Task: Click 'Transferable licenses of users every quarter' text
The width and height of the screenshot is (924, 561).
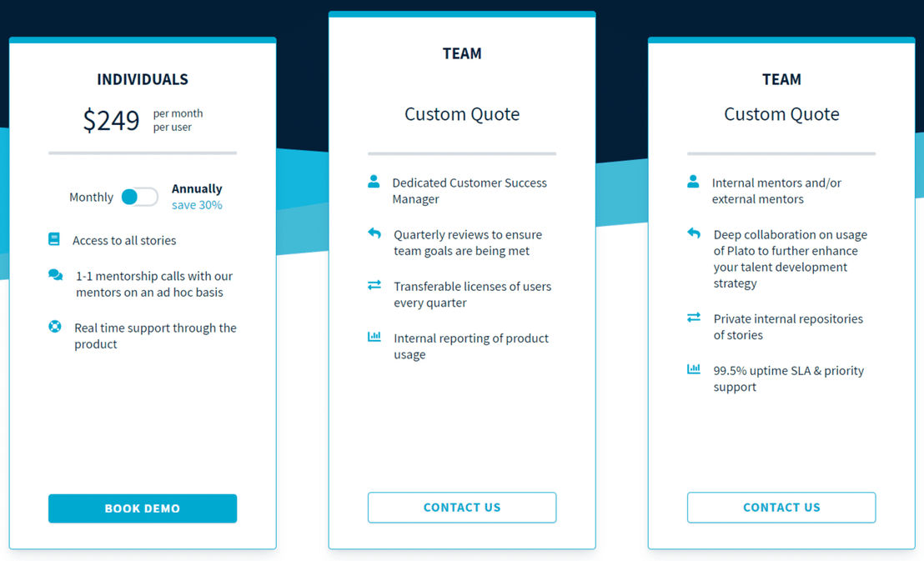Action: pyautogui.click(x=473, y=294)
